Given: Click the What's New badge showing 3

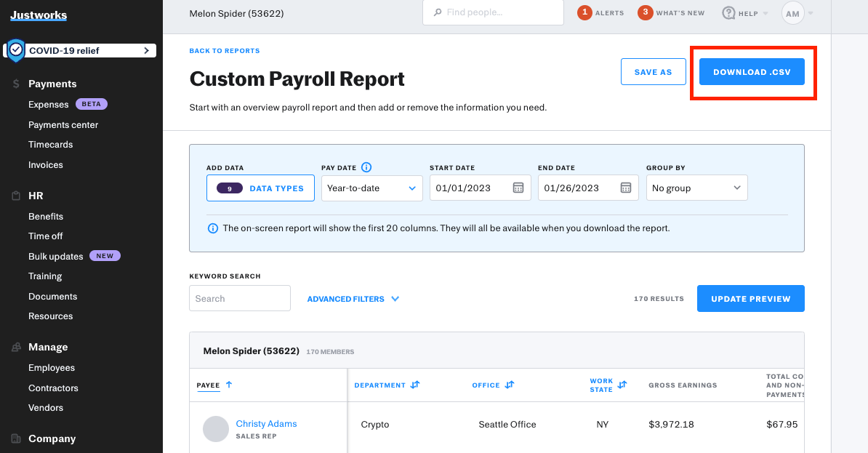Looking at the screenshot, I should click(x=645, y=12).
